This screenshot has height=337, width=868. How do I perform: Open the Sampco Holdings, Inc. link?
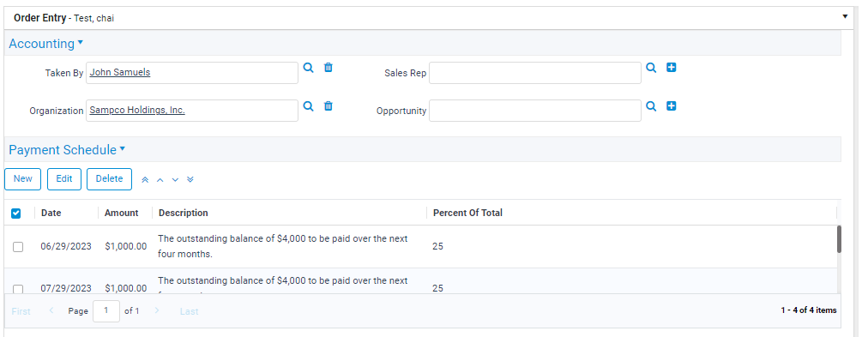137,110
